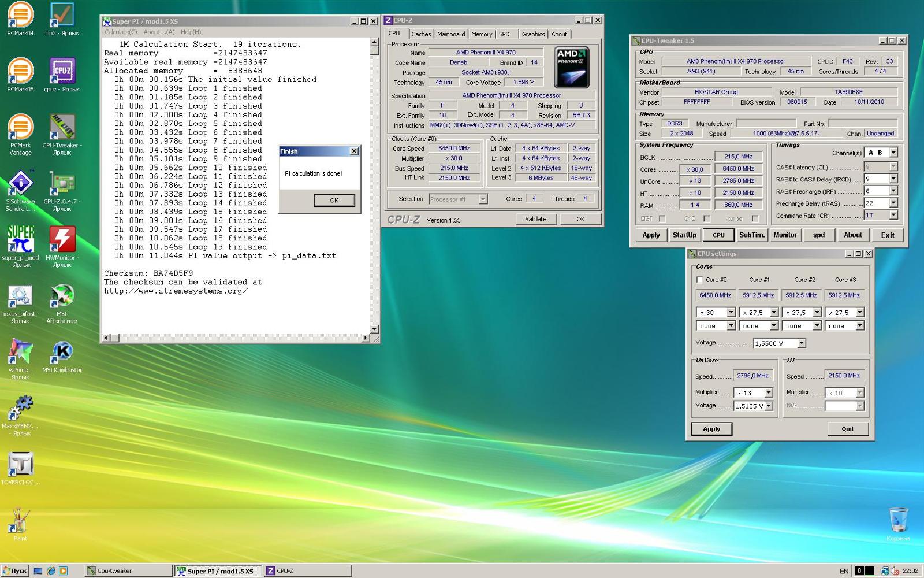
Task: Click the Super PI vertical scrollbar up arrow
Action: click(374, 42)
